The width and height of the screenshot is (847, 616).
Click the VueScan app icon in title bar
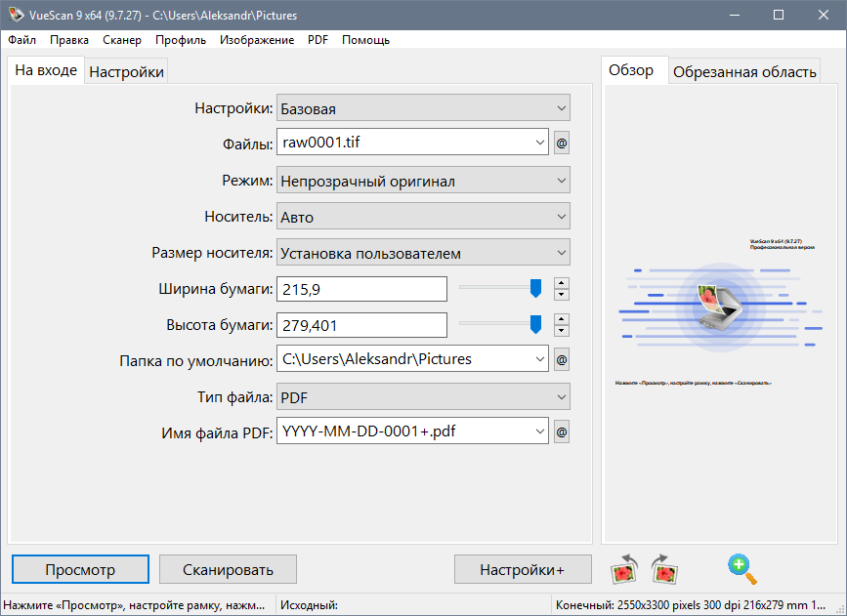click(16, 15)
